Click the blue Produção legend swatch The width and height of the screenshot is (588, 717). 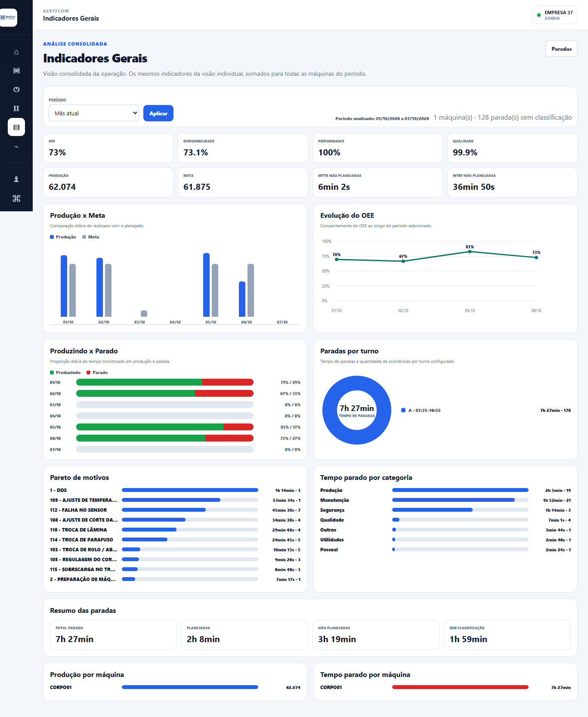[x=52, y=237]
